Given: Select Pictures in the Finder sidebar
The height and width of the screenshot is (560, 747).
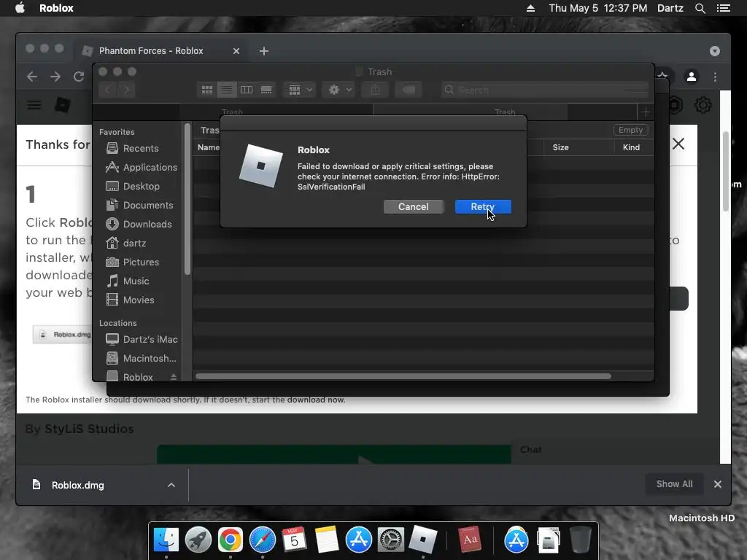Looking at the screenshot, I should (x=133, y=262).
